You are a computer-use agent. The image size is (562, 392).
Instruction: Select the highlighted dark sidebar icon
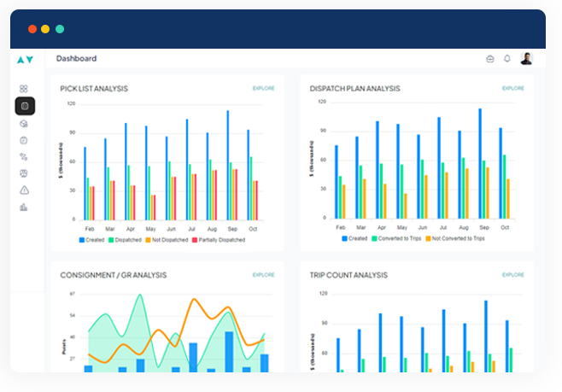25,106
